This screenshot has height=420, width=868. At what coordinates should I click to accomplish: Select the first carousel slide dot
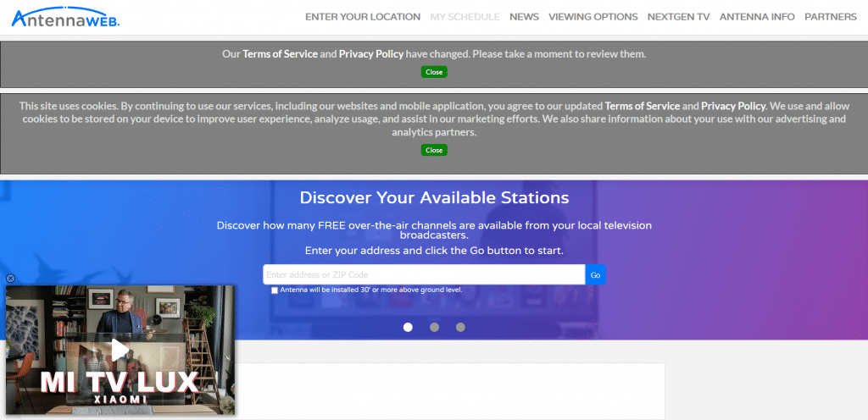tap(408, 327)
